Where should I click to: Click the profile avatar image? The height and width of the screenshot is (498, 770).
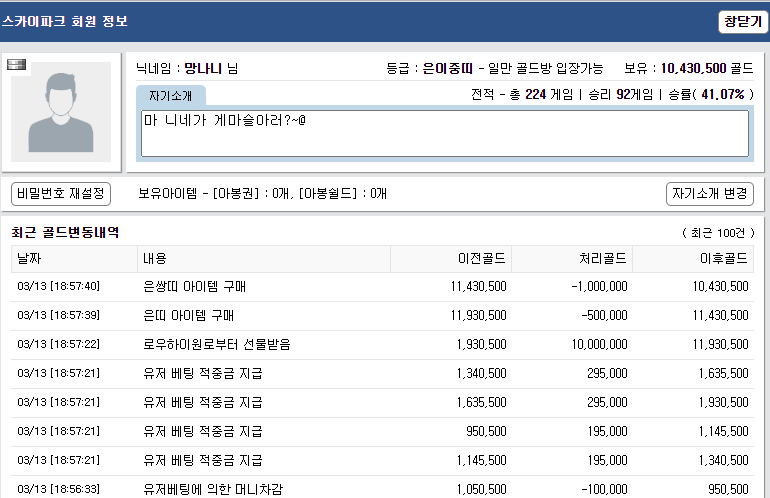pos(61,112)
